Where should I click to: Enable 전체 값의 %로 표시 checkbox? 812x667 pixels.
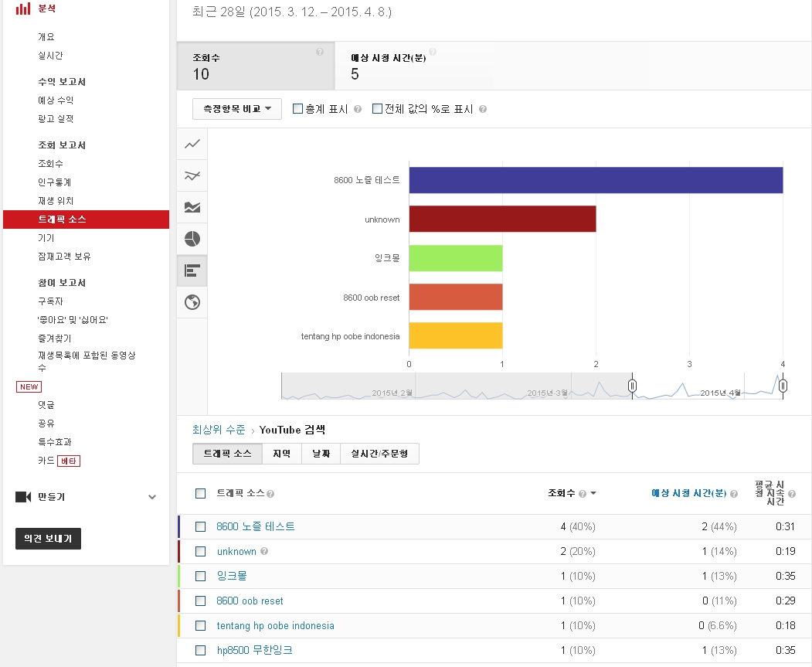(377, 109)
